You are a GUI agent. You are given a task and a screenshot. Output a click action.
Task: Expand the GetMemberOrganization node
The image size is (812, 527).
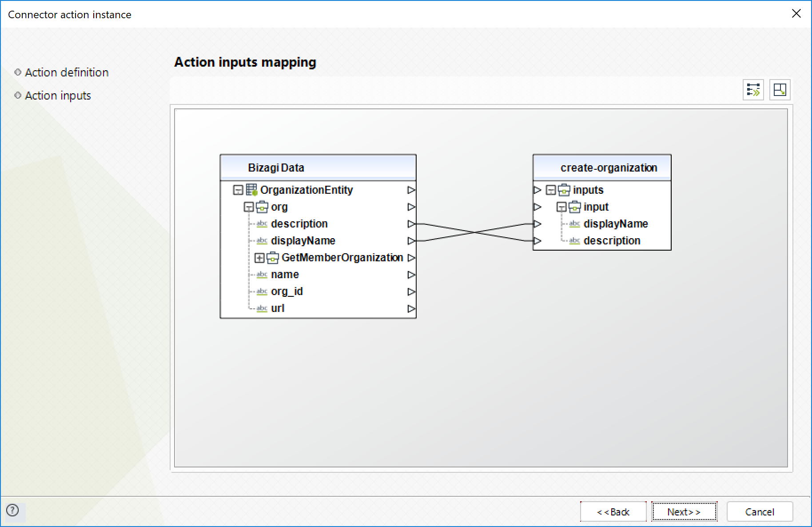(x=259, y=258)
